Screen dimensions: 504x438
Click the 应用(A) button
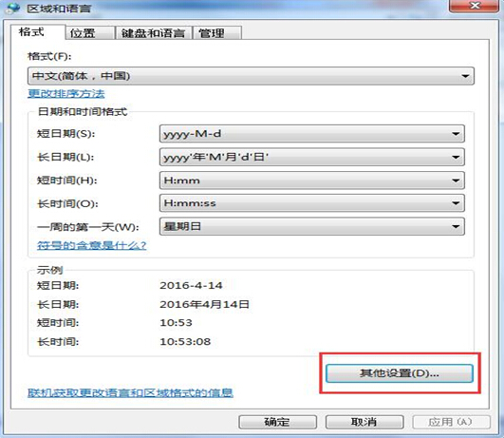(451, 422)
